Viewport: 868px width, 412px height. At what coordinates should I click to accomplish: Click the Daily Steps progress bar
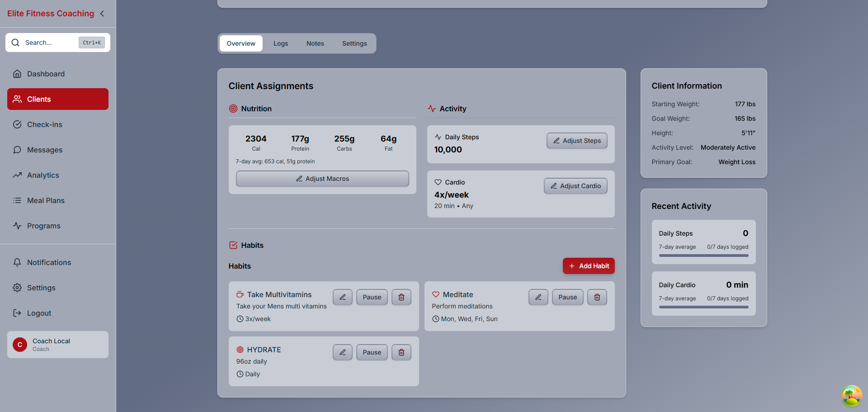tap(703, 256)
